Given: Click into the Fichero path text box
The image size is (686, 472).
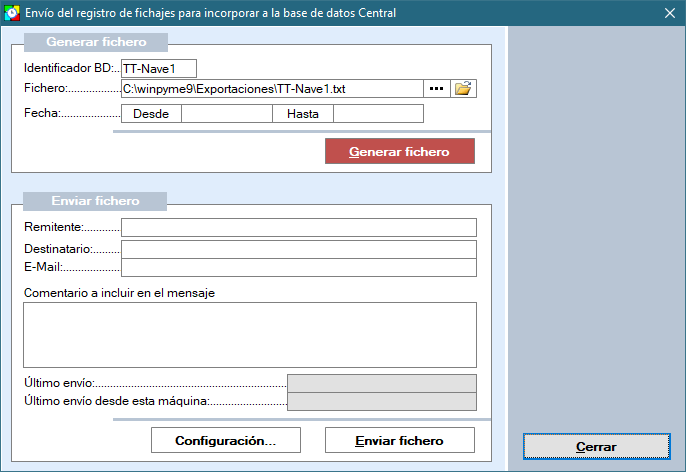Looking at the screenshot, I should (271, 89).
